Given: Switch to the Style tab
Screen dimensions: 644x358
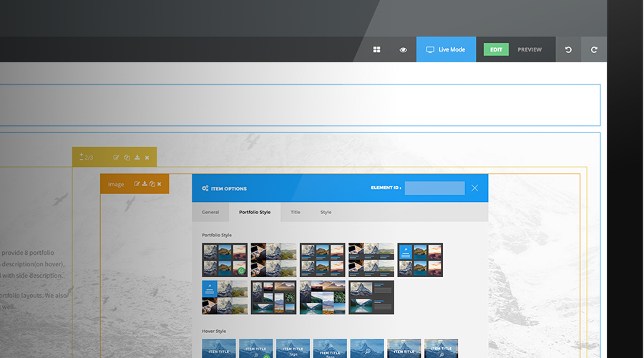Looking at the screenshot, I should click(x=326, y=212).
